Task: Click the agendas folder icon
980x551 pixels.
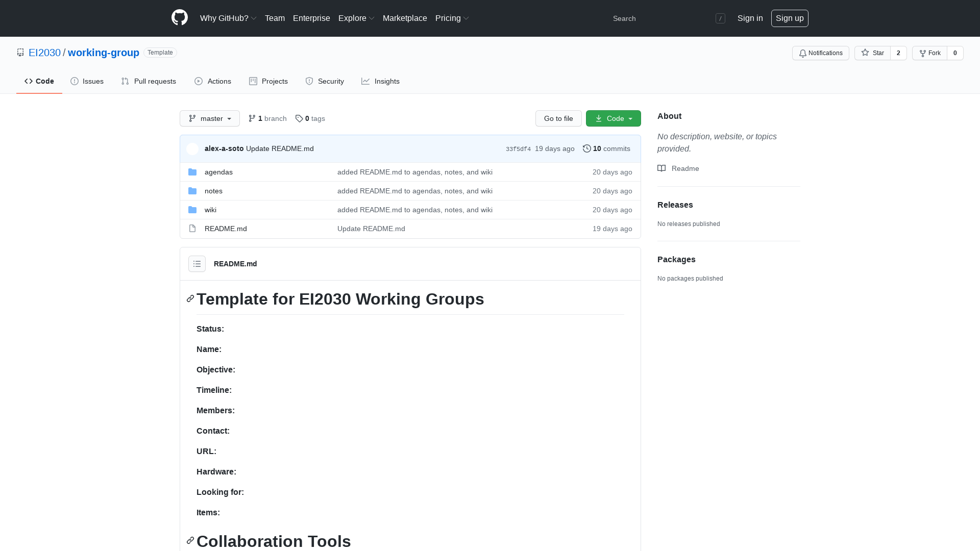Action: click(192, 172)
